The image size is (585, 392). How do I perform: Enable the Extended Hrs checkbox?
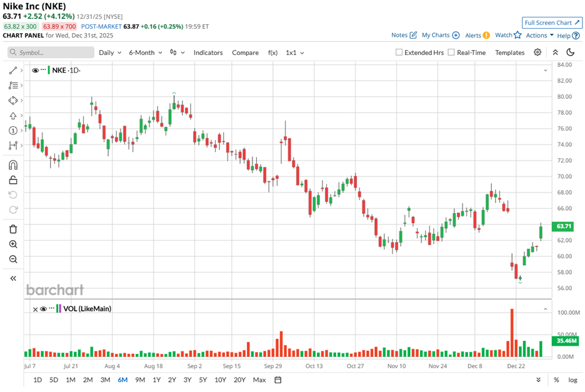click(x=399, y=53)
